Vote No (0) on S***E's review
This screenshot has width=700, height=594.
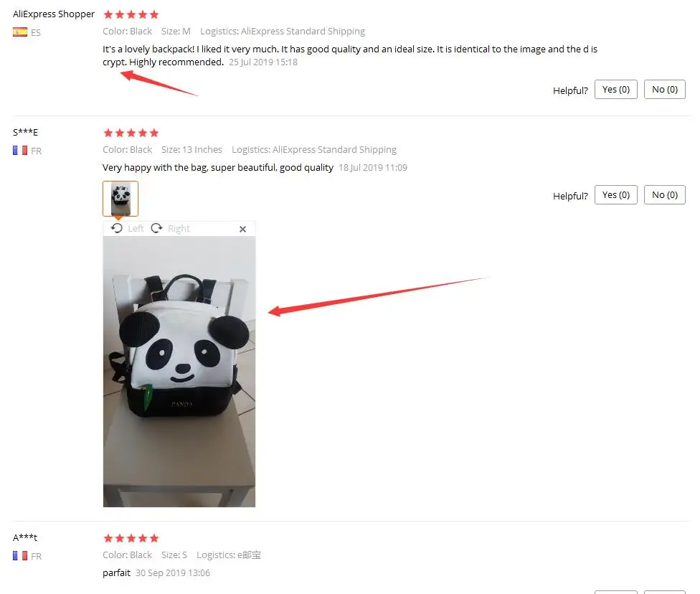tap(664, 194)
